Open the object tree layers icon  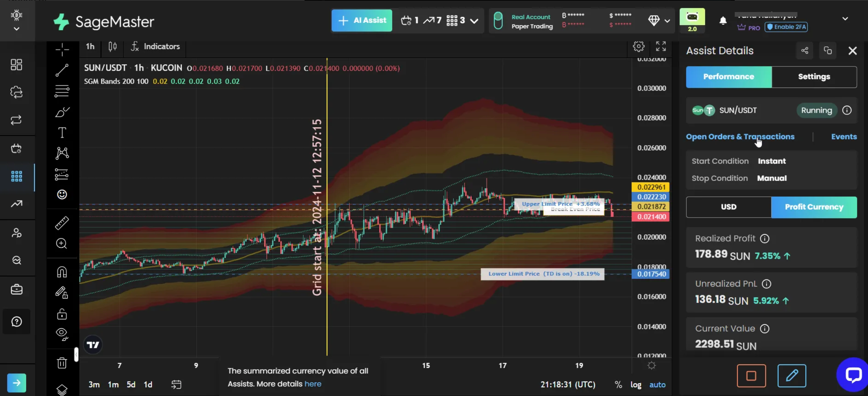click(x=62, y=390)
